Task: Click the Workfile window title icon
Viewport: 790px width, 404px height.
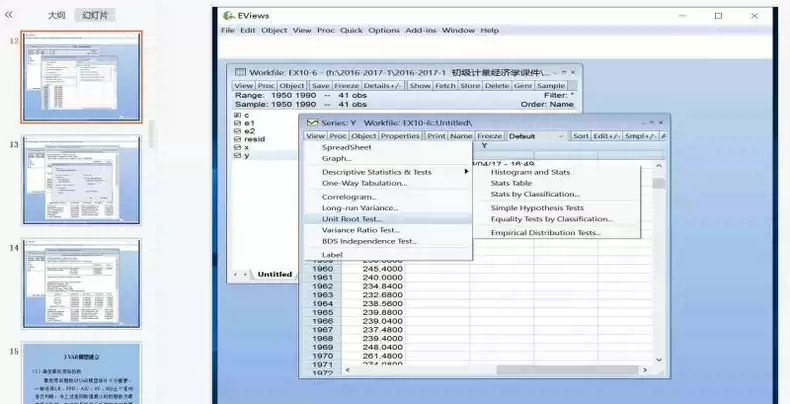Action: [241, 73]
